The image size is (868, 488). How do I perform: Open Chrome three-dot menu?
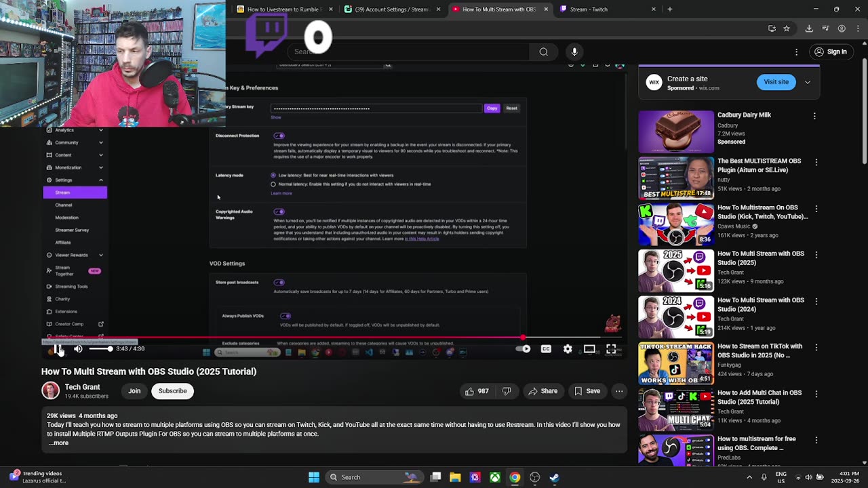coord(858,28)
